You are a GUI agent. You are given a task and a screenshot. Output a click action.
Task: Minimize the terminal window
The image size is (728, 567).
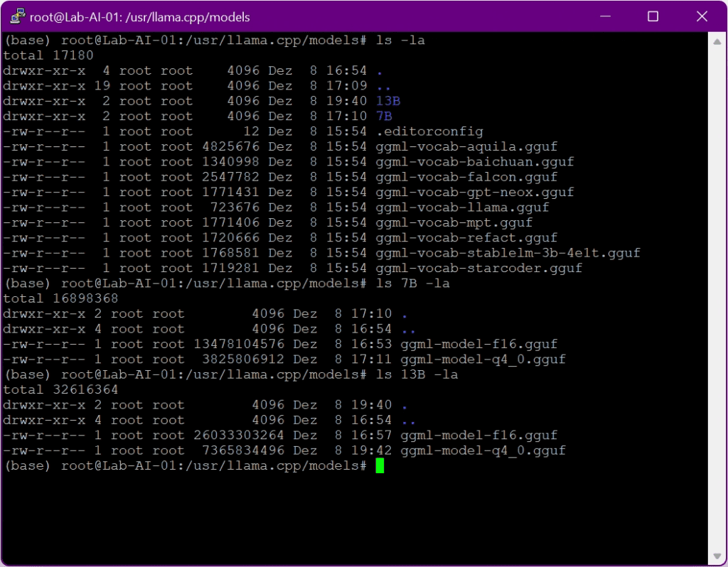pyautogui.click(x=605, y=17)
